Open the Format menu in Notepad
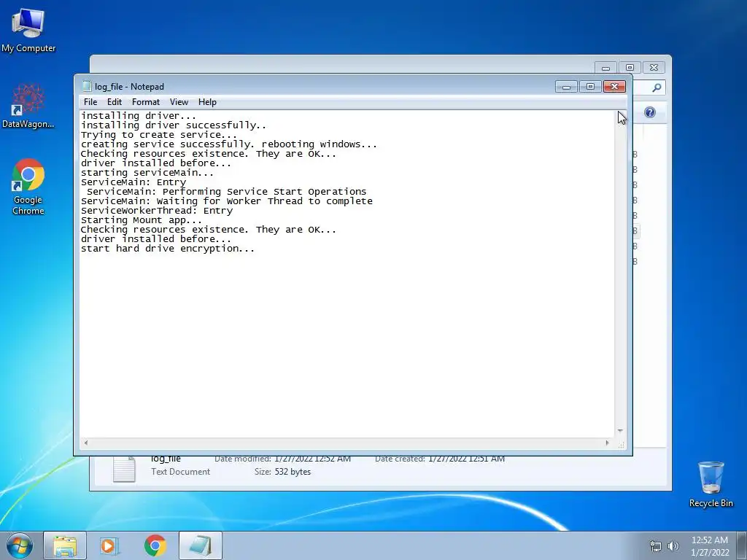The image size is (747, 560). tap(146, 102)
